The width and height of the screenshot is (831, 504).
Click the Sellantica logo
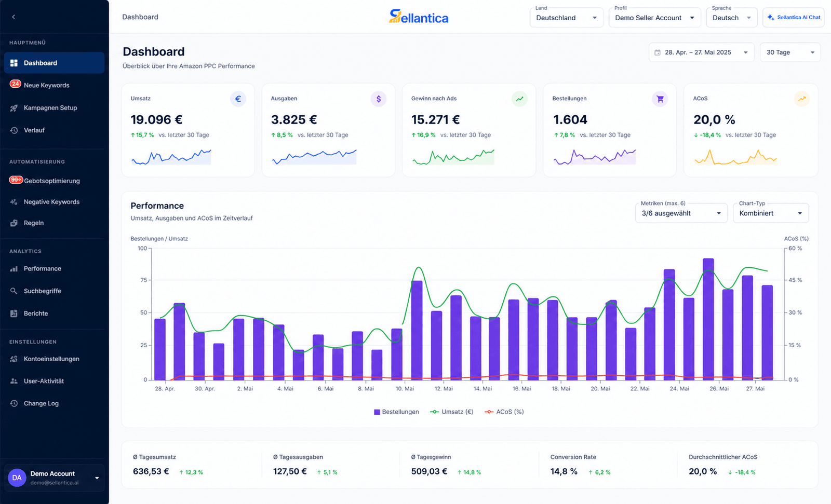click(x=419, y=17)
